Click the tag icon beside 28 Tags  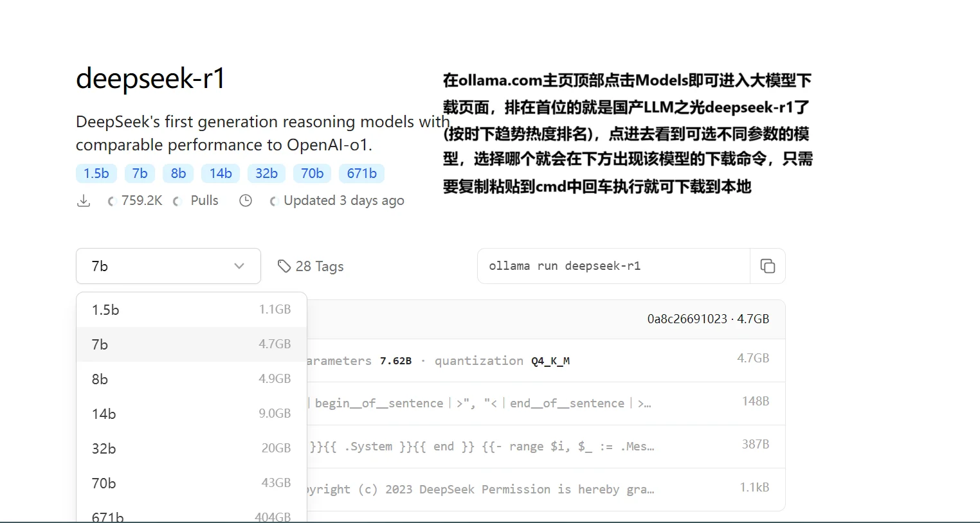tap(284, 265)
